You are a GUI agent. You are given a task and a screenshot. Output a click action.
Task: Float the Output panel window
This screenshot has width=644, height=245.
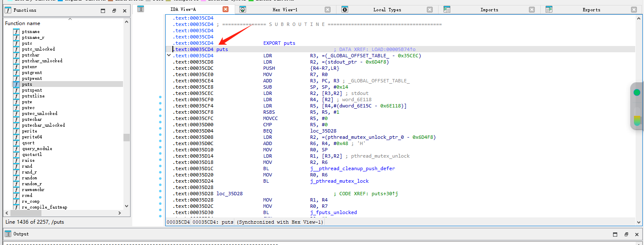[626, 235]
